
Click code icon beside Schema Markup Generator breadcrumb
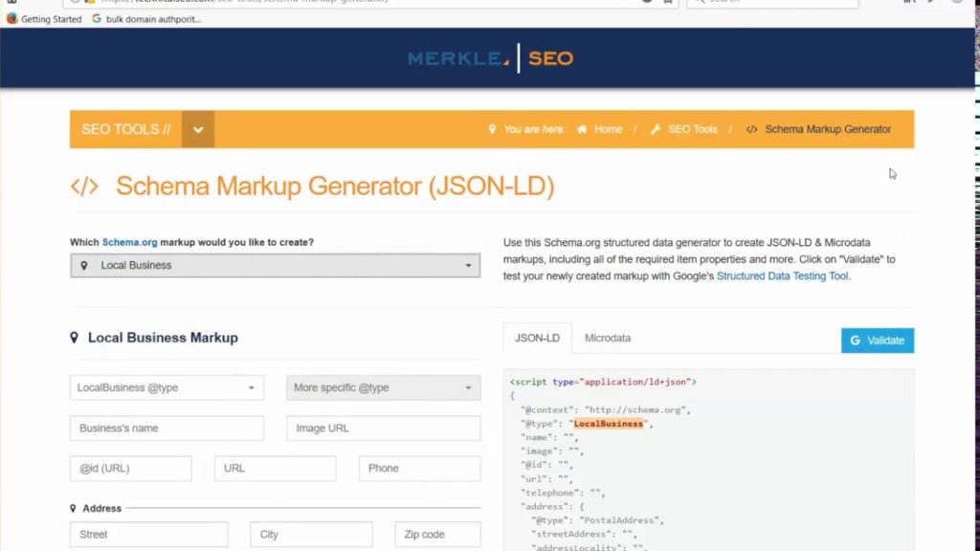(751, 129)
